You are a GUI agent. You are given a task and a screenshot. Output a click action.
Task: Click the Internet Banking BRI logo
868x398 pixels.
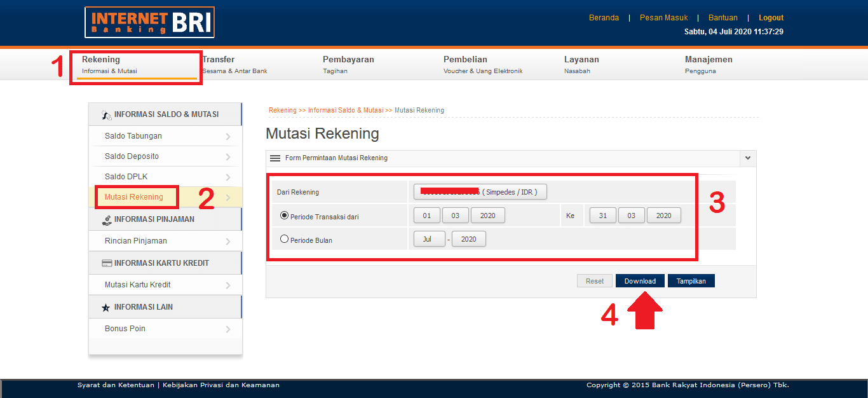[149, 22]
